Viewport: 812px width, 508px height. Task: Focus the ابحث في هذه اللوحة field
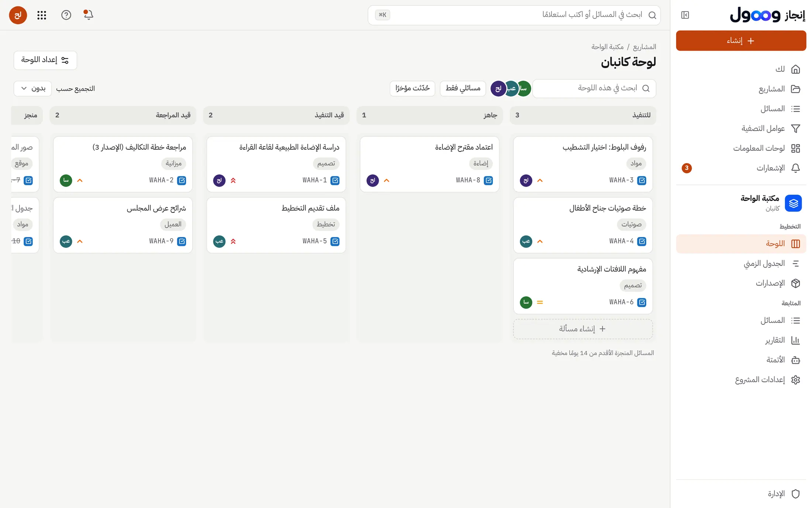click(x=594, y=88)
